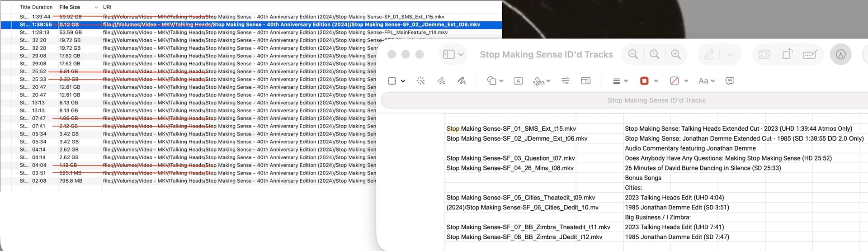The height and width of the screenshot is (251, 868).
Task: Sort by URI column header
Action: 107,7
